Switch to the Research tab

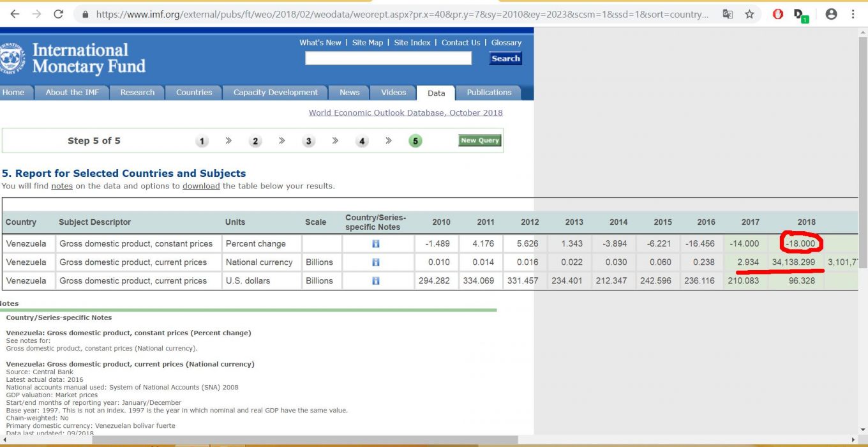click(x=137, y=93)
